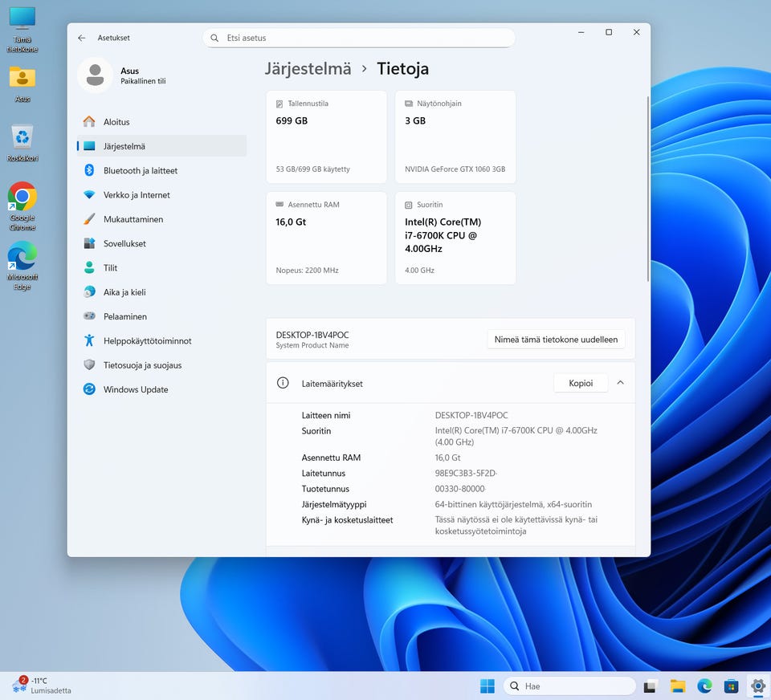This screenshot has width=771, height=700.
Task: Go to Aloitus home page
Action: [x=116, y=122]
